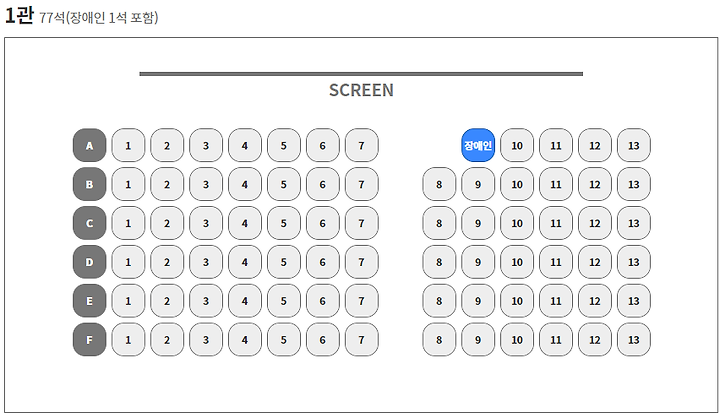The height and width of the screenshot is (418, 720).
Task: Select seat 5 in row D
Action: [284, 262]
